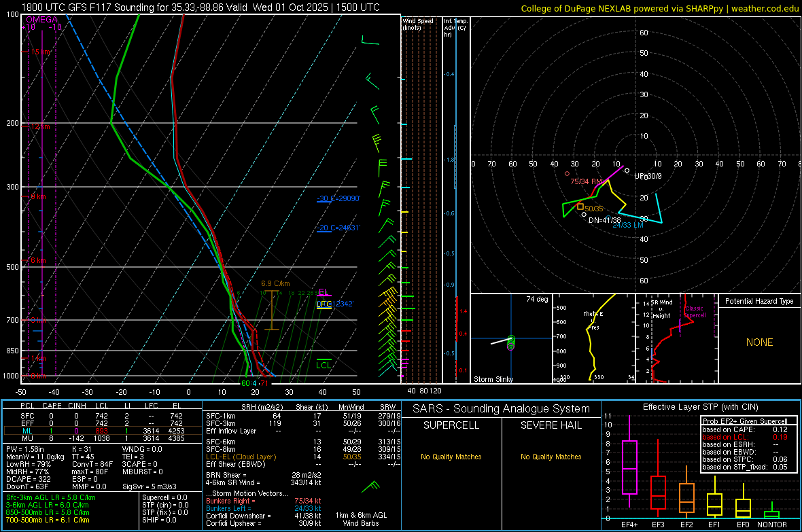The width and height of the screenshot is (802, 532).
Task: Click the Bunkers Left = 24/33 kt line
Action: [264, 508]
